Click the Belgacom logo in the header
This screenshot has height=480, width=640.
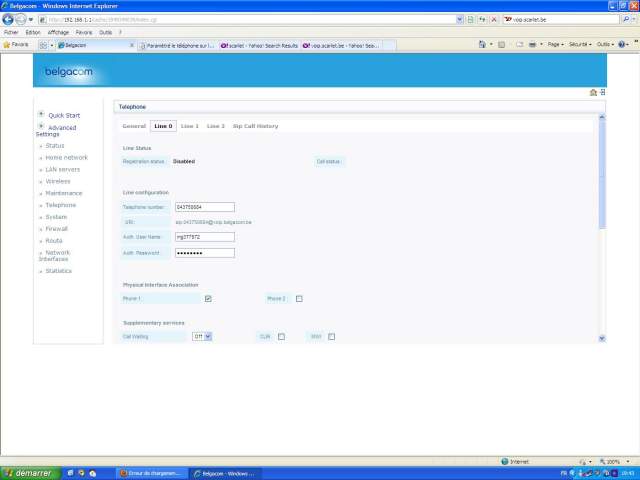(67, 72)
